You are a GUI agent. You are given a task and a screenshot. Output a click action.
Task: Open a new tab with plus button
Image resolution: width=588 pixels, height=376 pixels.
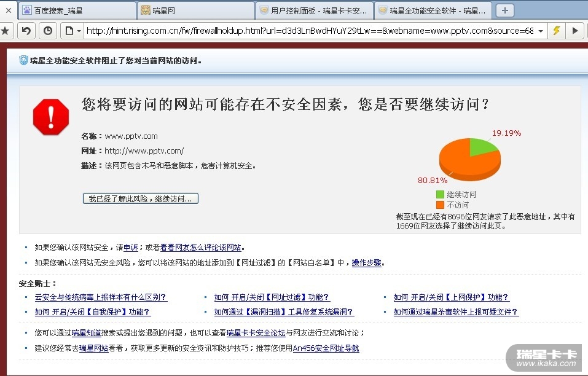click(x=505, y=10)
